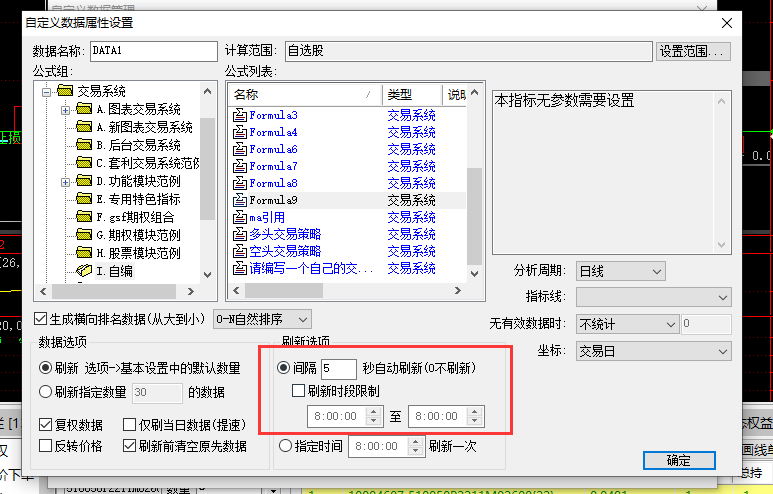Select 刷新 选项->基本设置中的默认数量 radio button
Image resolution: width=773 pixels, height=494 pixels.
(45, 367)
